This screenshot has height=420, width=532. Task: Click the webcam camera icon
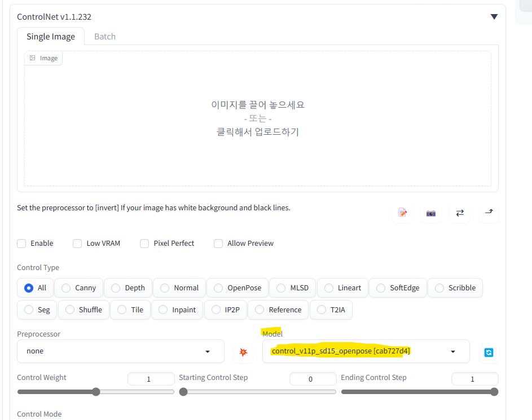click(431, 213)
